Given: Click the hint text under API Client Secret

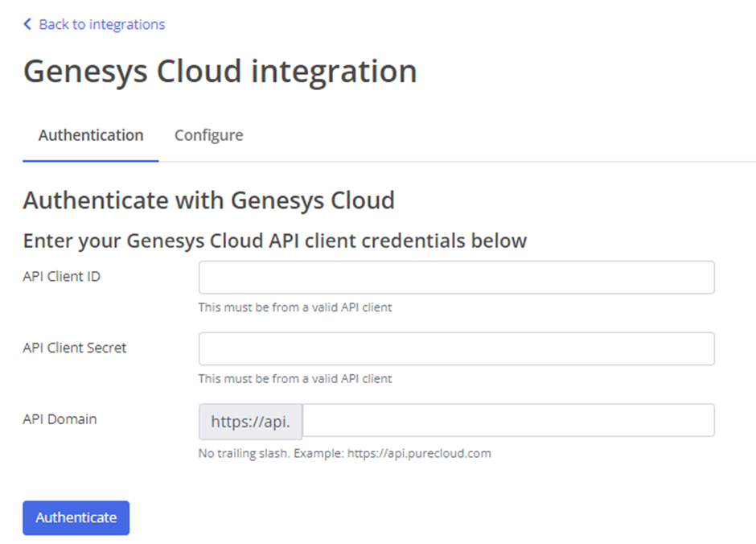Looking at the screenshot, I should pos(295,378).
